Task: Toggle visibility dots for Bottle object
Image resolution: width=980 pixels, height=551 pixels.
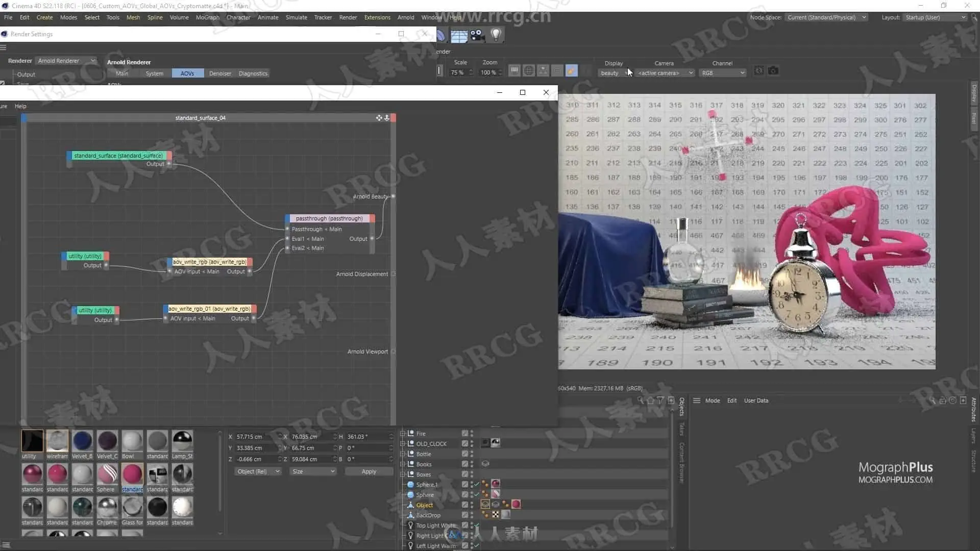Action: coord(472,454)
